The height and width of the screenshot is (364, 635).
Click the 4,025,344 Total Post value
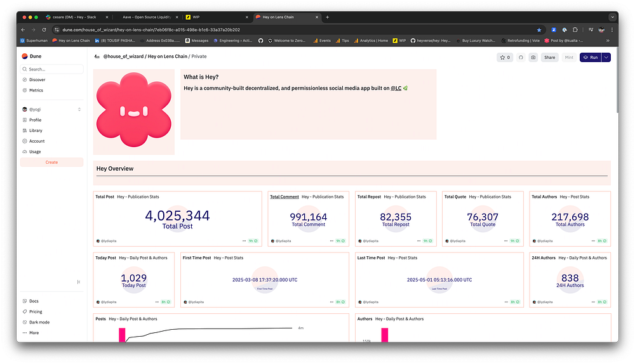point(177,216)
